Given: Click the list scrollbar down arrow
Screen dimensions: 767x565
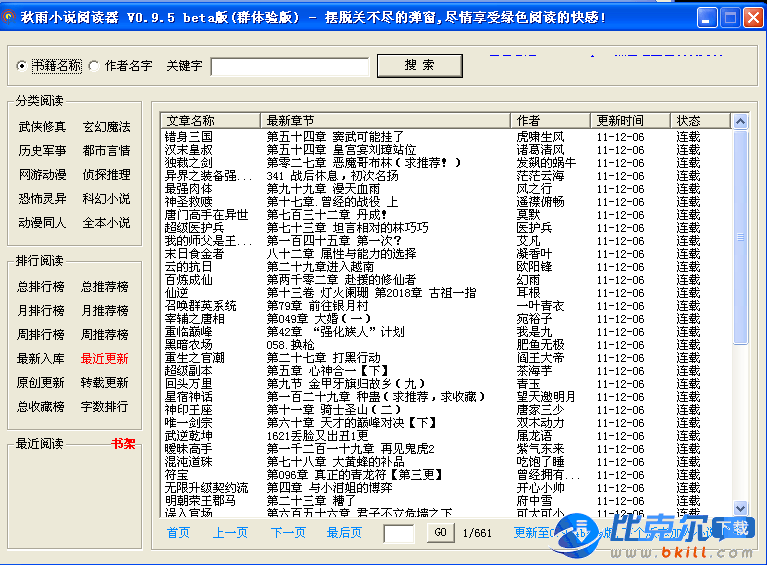Looking at the screenshot, I should [740, 508].
